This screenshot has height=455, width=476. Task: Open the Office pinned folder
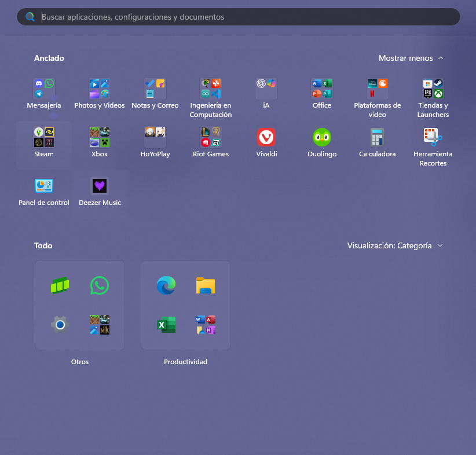coord(322,89)
